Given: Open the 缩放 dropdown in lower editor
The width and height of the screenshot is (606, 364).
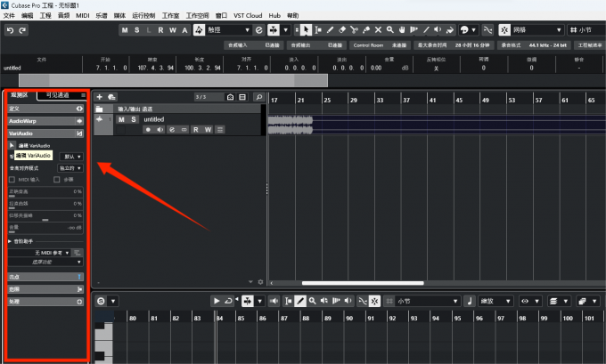Looking at the screenshot, I should [x=495, y=301].
